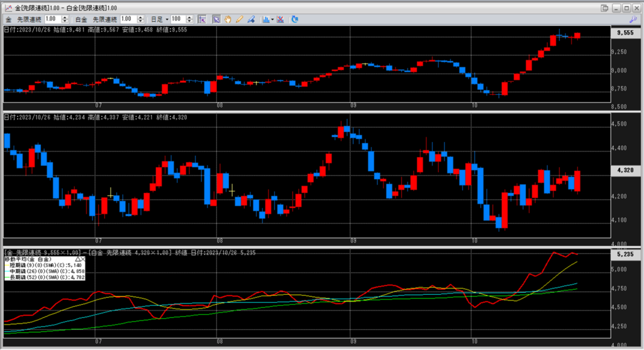The width and height of the screenshot is (644, 350).
Task: Select the arrow pointer cursor tool
Action: (x=216, y=19)
